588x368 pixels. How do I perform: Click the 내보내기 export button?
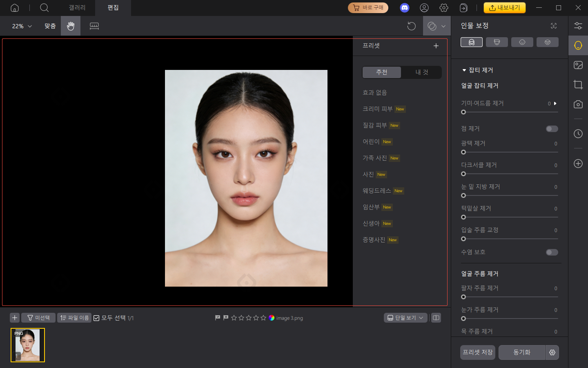point(505,7)
